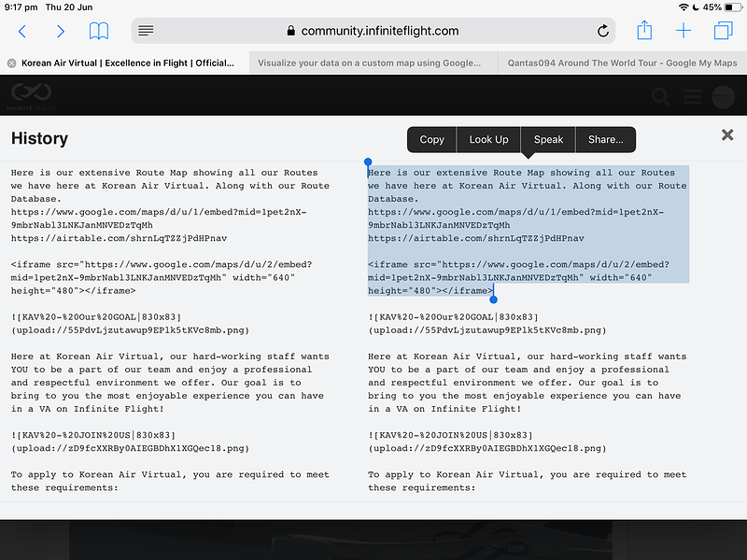Click left pane airtable.com link text
The width and height of the screenshot is (747, 560).
[x=120, y=238]
